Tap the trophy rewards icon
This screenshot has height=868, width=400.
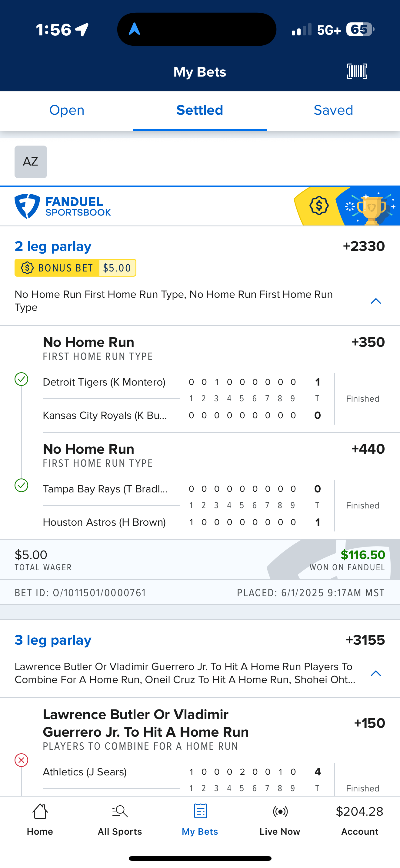pos(371,207)
